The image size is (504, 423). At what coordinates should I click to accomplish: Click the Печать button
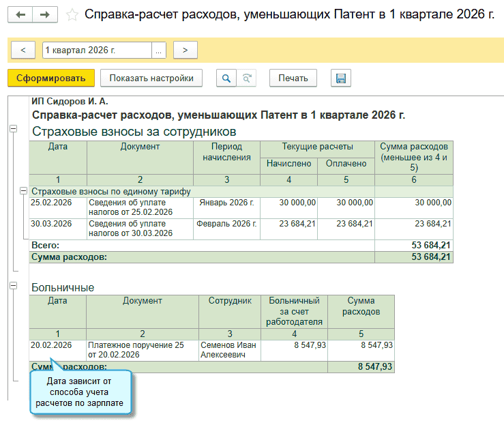(293, 78)
